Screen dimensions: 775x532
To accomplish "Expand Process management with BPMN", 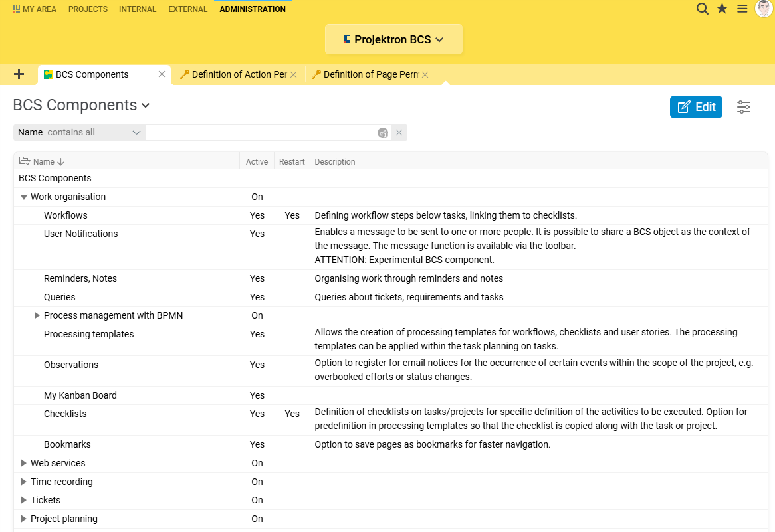I will coord(37,315).
